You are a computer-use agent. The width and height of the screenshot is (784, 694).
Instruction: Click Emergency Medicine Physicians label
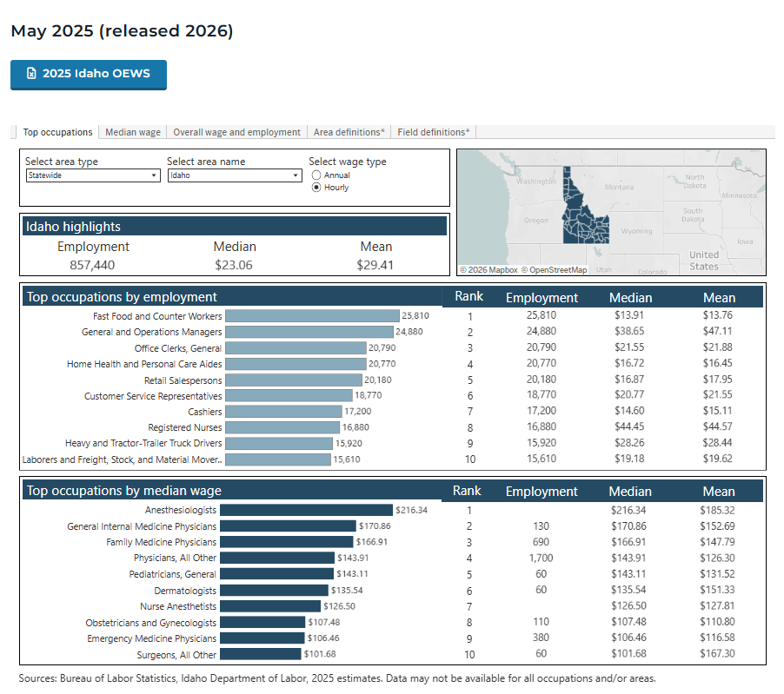point(151,638)
